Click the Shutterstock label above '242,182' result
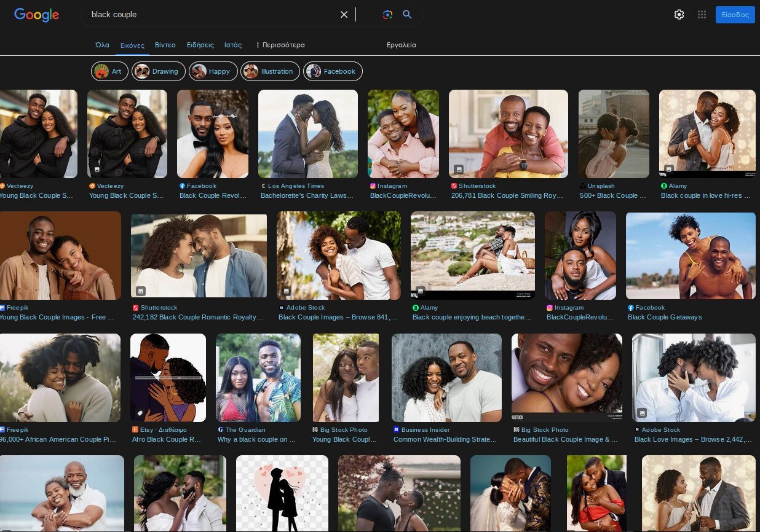This screenshot has height=532, width=760. point(159,307)
